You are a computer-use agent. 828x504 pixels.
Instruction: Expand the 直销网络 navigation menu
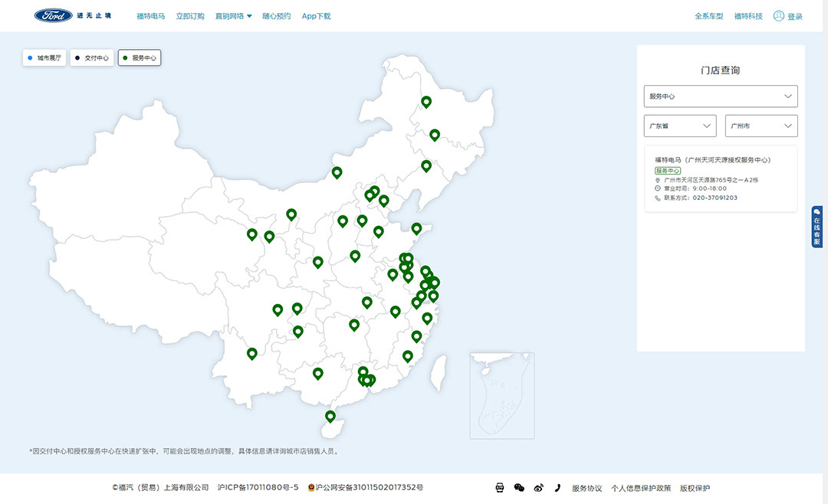[233, 16]
